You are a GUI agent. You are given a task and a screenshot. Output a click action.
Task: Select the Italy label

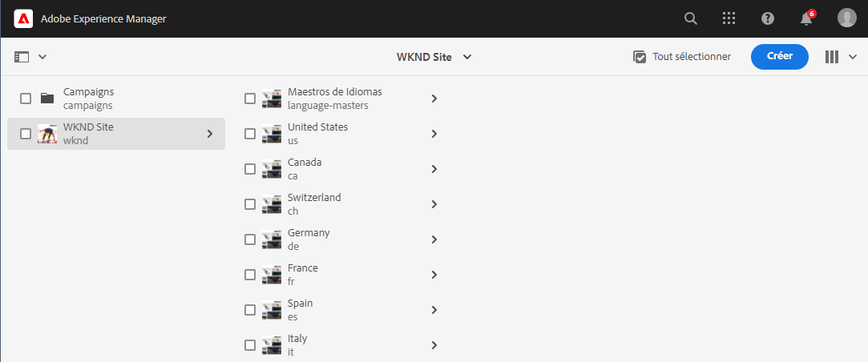297,338
